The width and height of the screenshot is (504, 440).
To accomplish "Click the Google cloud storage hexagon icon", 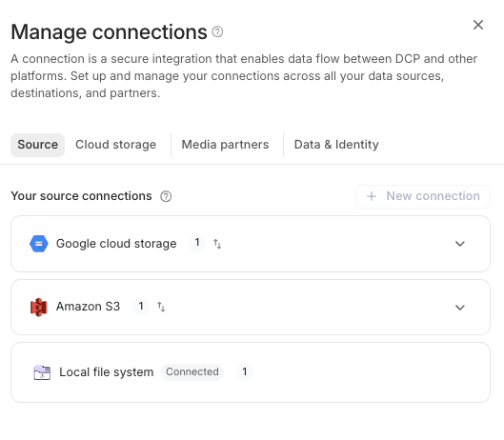I will click(x=39, y=244).
